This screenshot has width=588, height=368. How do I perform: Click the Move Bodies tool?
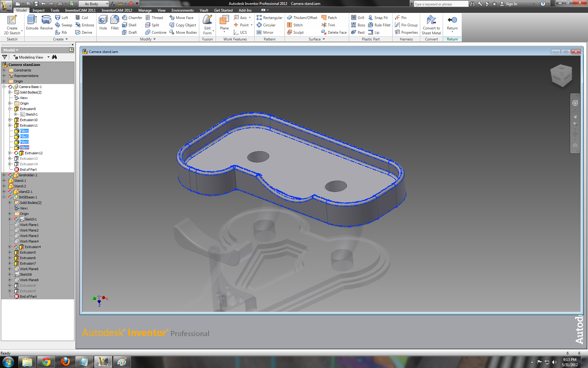183,32
